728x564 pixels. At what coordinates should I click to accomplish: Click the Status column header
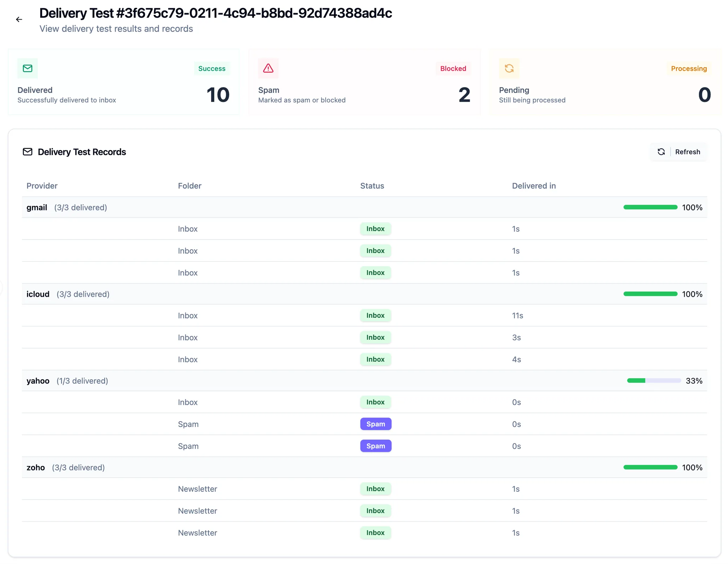coord(372,186)
